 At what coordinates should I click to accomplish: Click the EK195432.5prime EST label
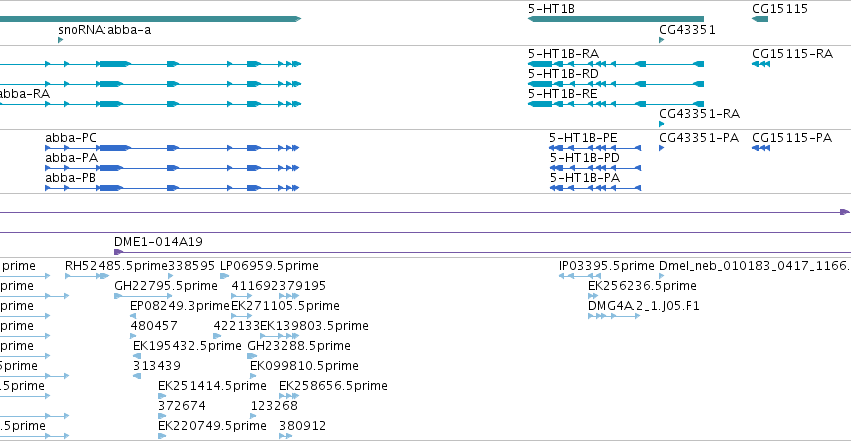[x=187, y=346]
